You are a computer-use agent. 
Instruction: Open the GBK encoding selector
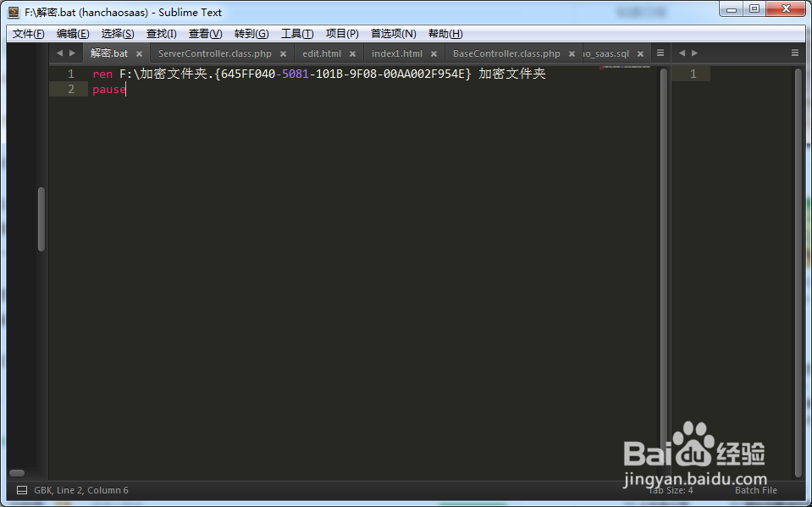click(x=42, y=489)
